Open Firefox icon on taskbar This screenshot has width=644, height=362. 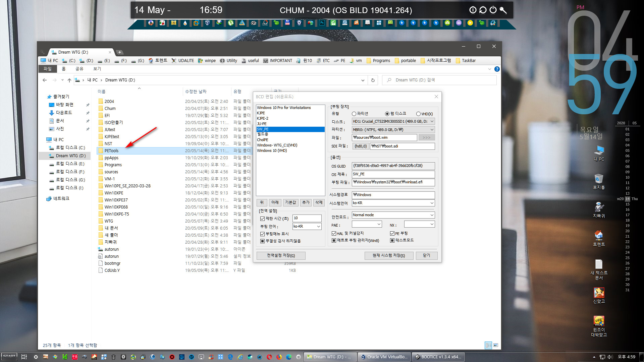[279, 357]
